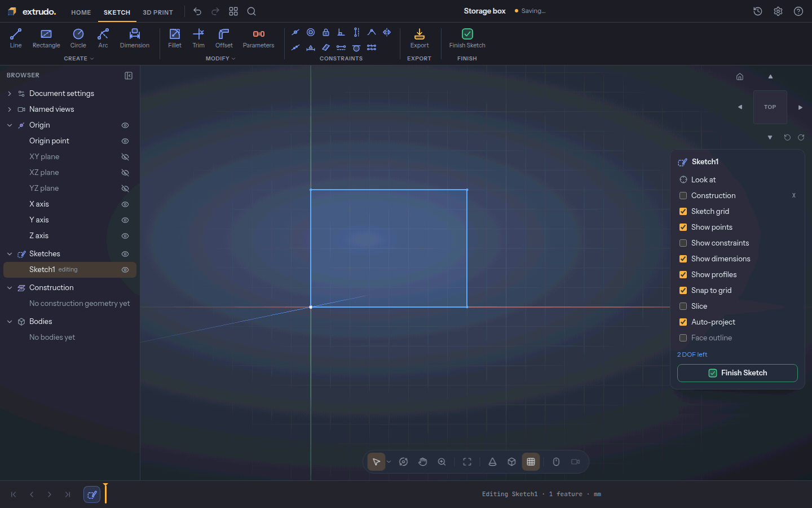The height and width of the screenshot is (508, 812).
Task: Open the help question icon
Action: click(x=798, y=11)
